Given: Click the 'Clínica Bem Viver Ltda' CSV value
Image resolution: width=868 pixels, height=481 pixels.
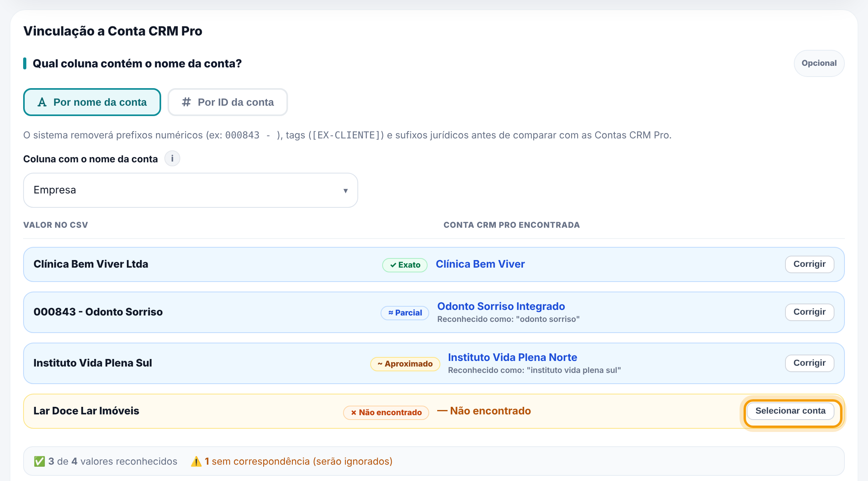Looking at the screenshot, I should [91, 264].
